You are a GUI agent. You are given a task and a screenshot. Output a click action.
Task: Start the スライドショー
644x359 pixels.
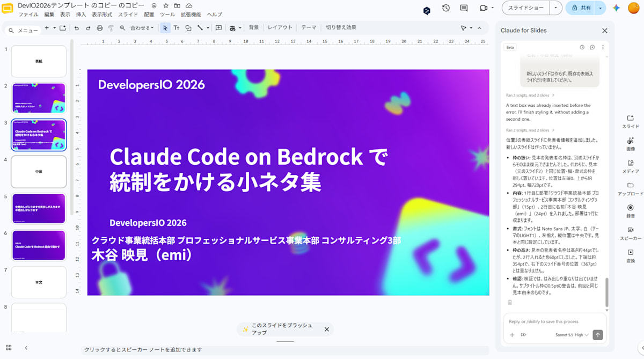coord(526,8)
